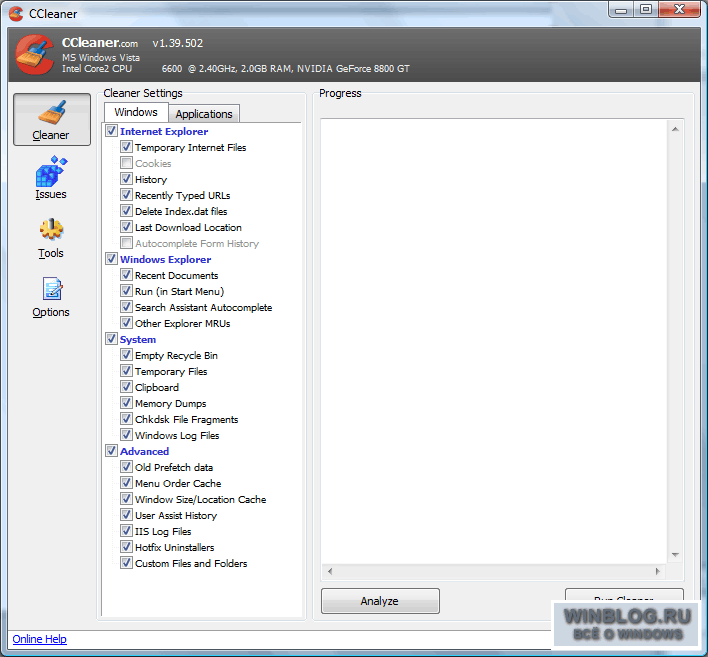Uncheck Temporary Files under System
Image resolution: width=708 pixels, height=657 pixels.
pos(126,371)
